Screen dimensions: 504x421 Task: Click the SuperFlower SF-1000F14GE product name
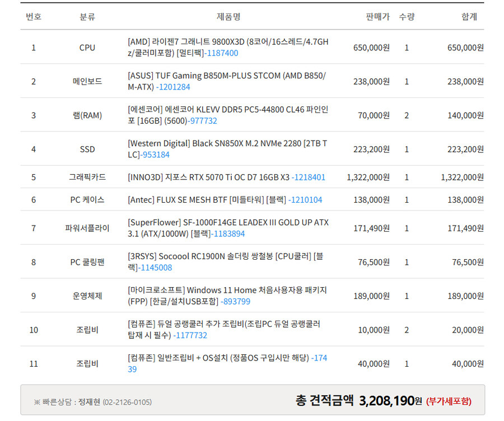(228, 228)
